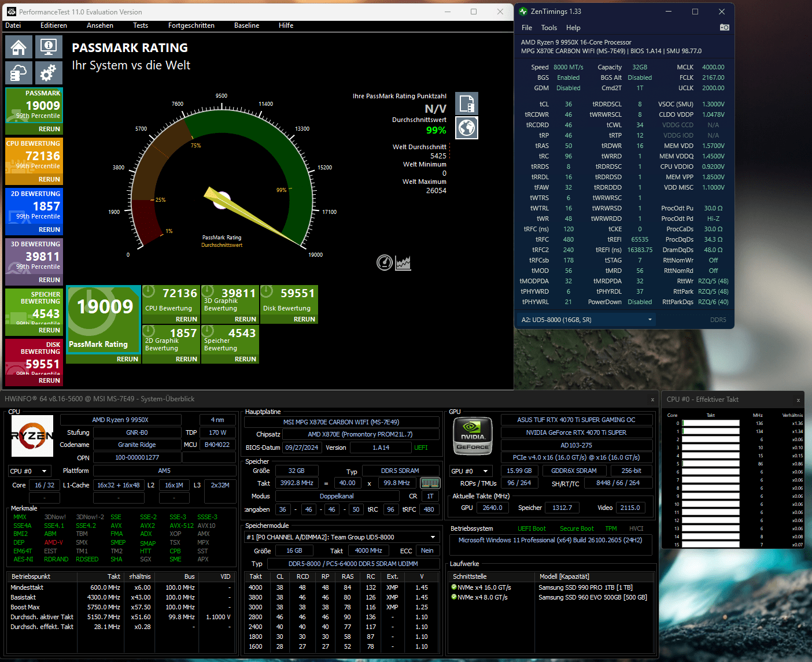Click the globe world comparison icon
812x662 pixels.
click(x=467, y=128)
